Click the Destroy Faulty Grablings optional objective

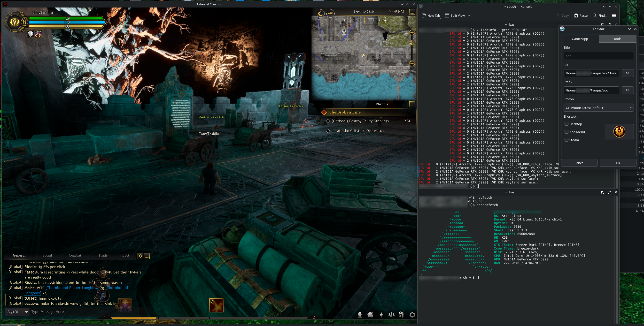tap(360, 121)
